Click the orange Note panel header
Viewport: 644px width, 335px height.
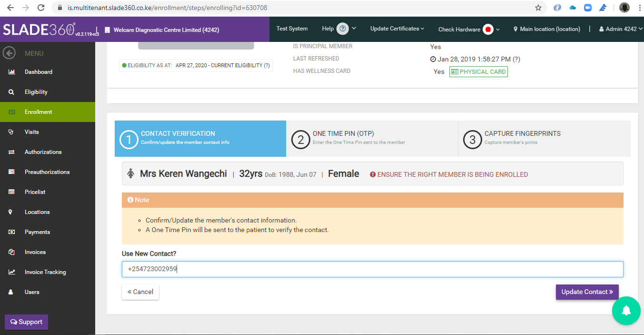point(372,200)
